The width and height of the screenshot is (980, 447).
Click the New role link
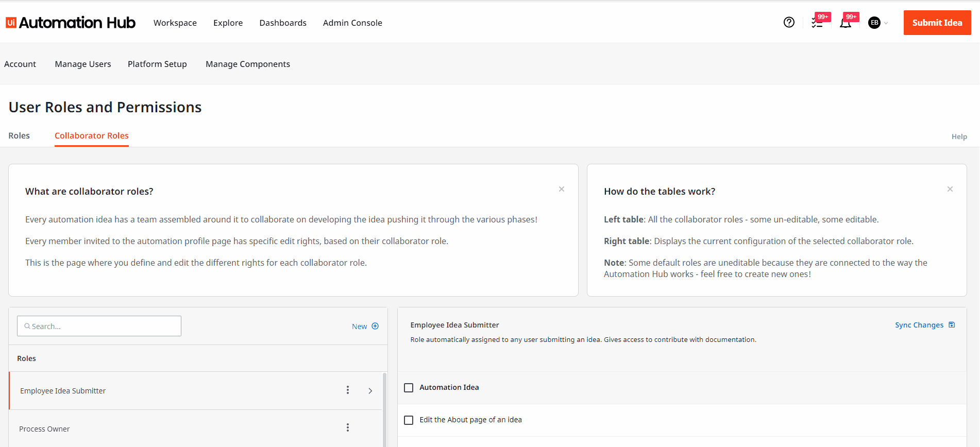[x=360, y=326]
